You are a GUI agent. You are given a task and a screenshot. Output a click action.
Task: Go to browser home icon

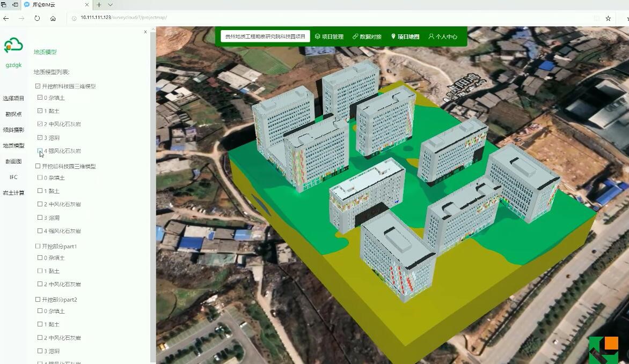tap(53, 18)
